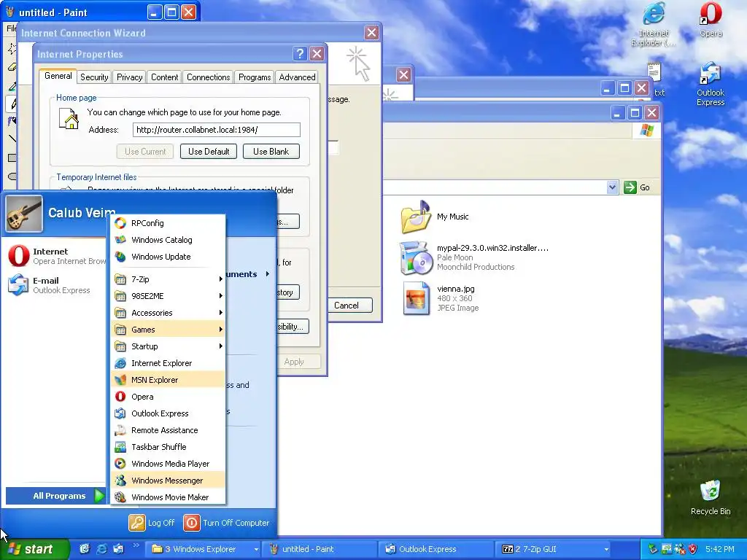
Task: Switch to the Content tab
Action: (164, 77)
